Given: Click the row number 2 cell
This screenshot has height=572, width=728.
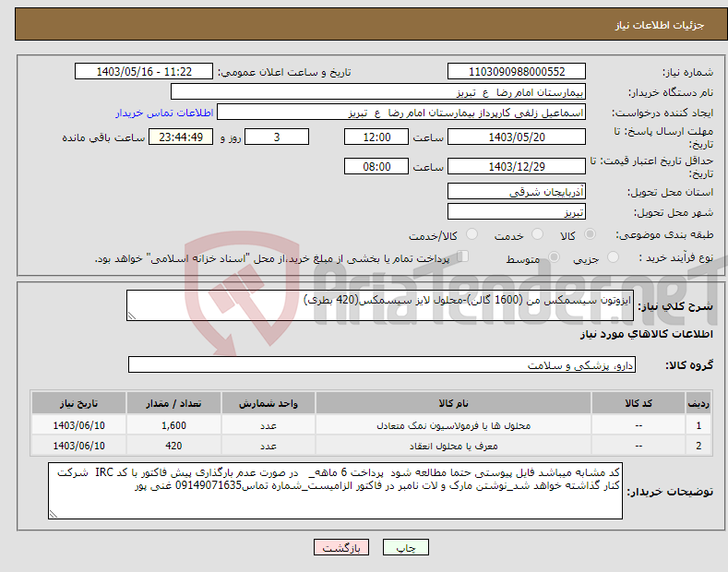Looking at the screenshot, I should click(698, 446).
